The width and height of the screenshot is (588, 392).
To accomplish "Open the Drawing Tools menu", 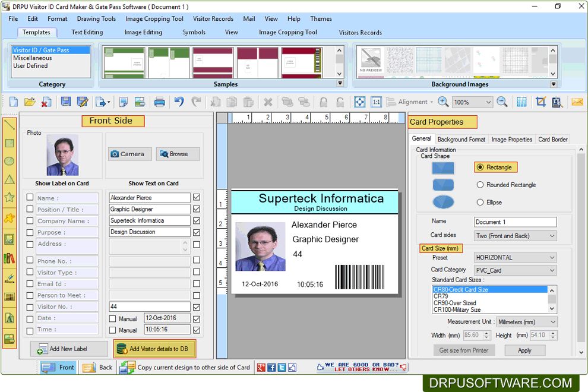I will (x=96, y=19).
